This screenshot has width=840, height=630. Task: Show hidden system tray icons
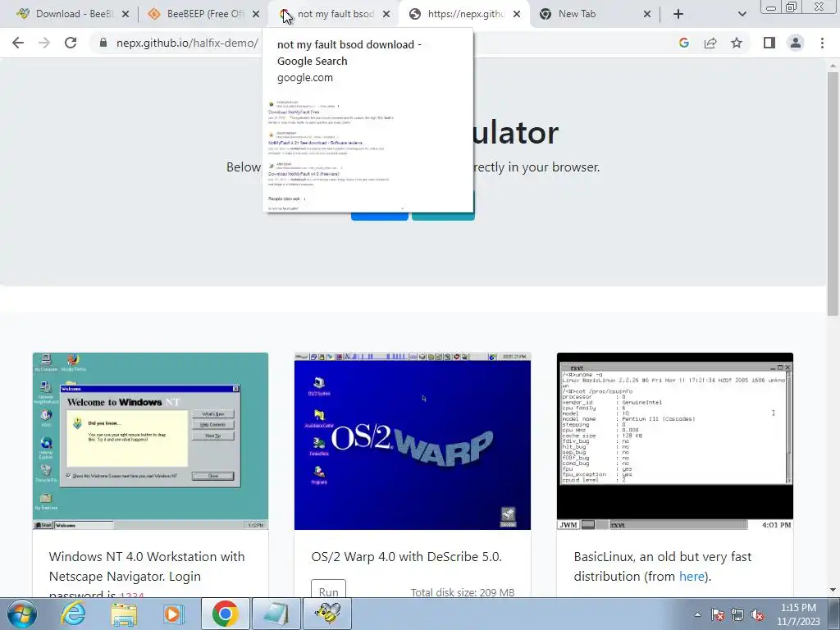tap(697, 615)
